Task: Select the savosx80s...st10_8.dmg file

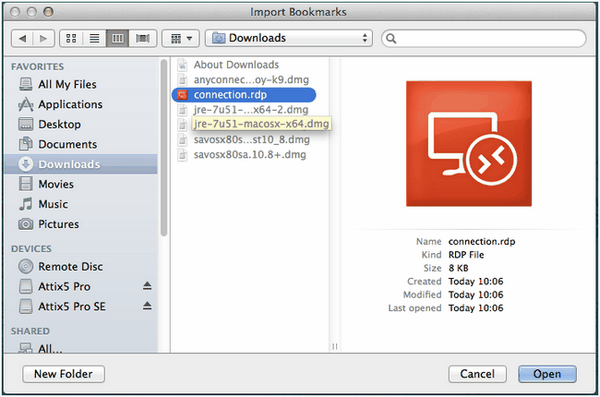Action: 252,139
